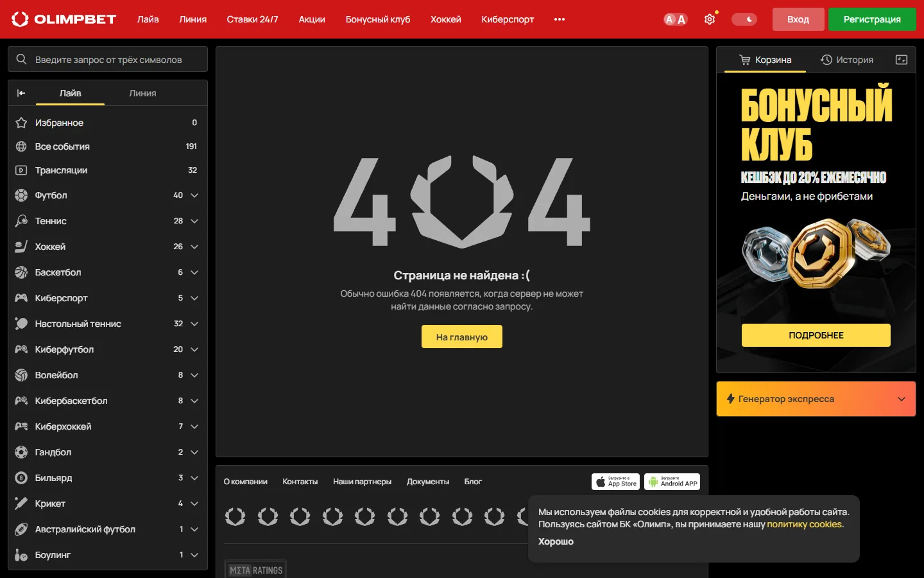Viewport: 924px width, 578px height.
Task: Click the App Store download badge
Action: coord(615,482)
